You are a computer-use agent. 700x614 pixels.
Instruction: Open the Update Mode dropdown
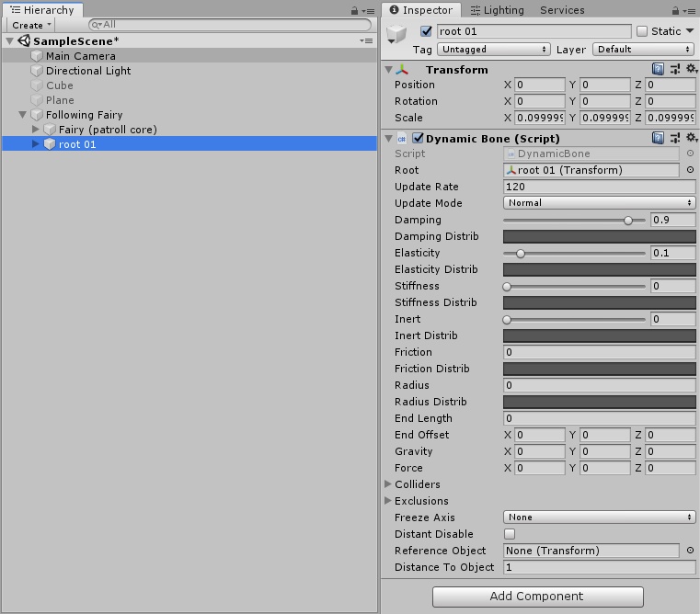599,202
